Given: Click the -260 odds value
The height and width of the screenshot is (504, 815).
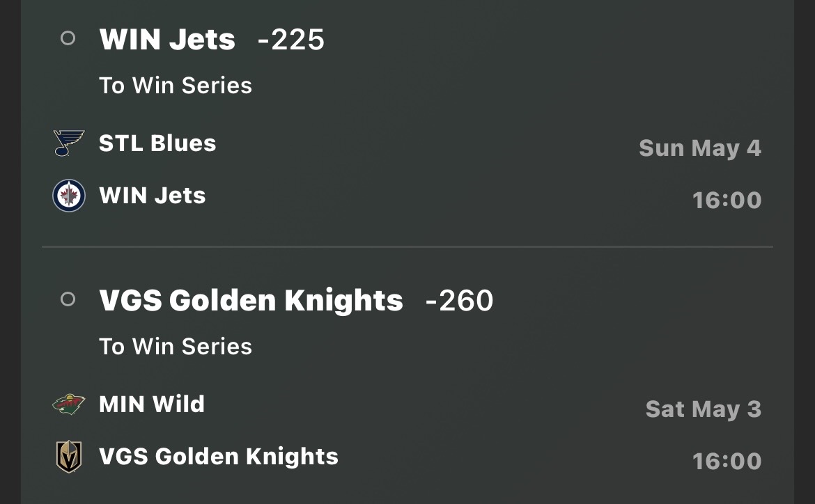Looking at the screenshot, I should point(460,300).
